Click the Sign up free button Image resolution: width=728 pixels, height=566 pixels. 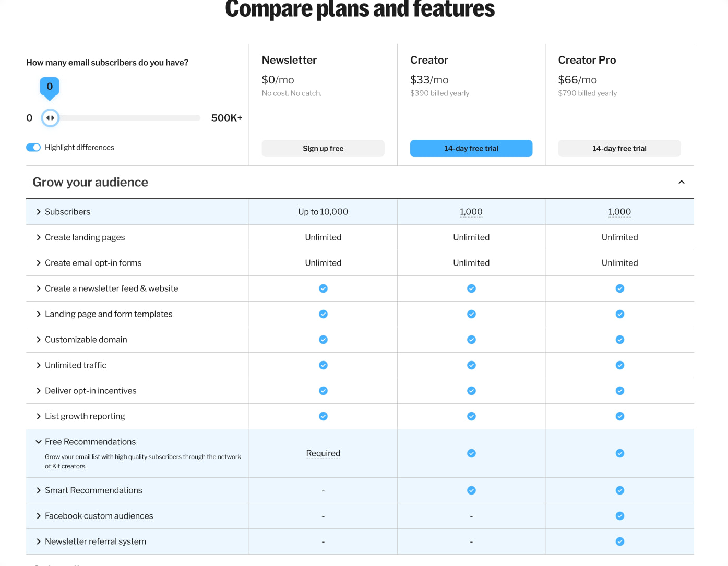coord(323,148)
